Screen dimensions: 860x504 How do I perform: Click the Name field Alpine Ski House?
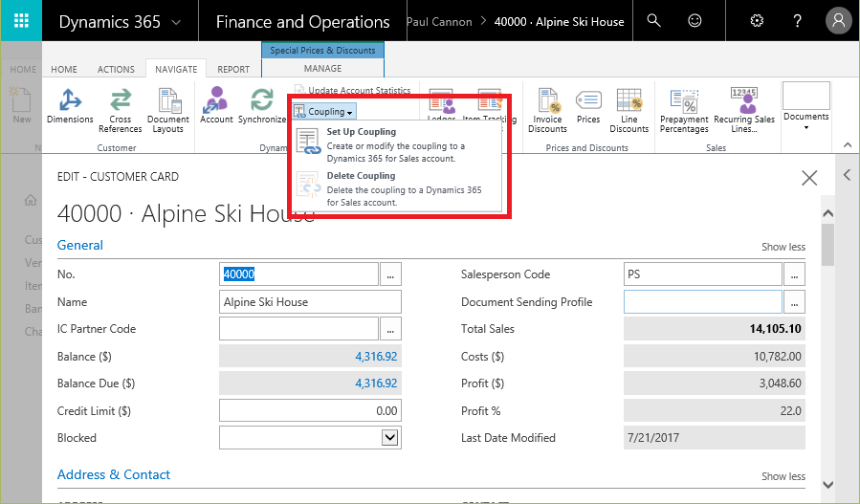310,301
